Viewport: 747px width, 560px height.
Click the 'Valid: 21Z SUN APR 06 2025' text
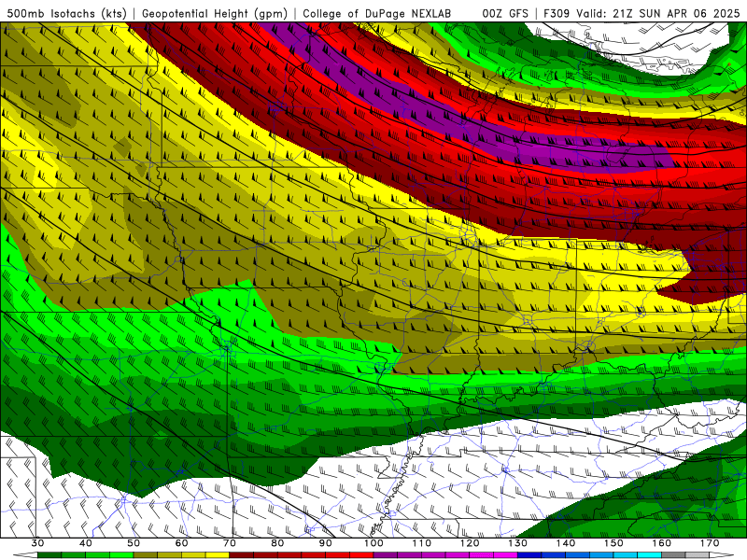pyautogui.click(x=658, y=13)
